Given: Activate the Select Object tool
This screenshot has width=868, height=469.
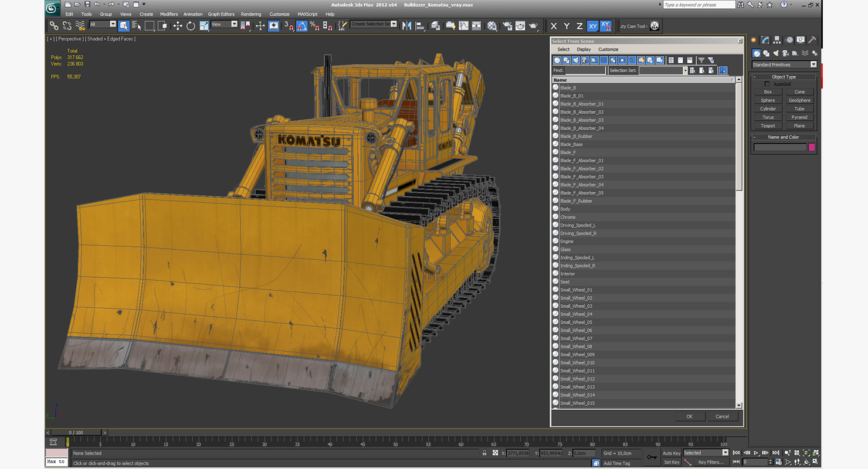Looking at the screenshot, I should (x=124, y=26).
